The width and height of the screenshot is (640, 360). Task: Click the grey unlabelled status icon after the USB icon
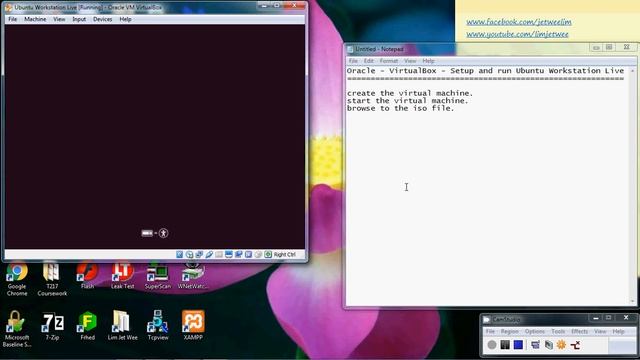pos(219,254)
